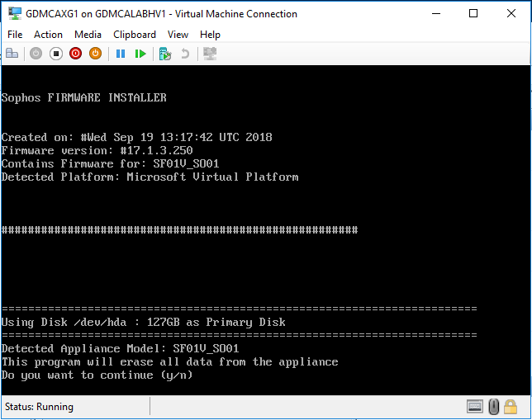
Task: Maximize the Virtual Machine Connection window
Action: click(473, 13)
